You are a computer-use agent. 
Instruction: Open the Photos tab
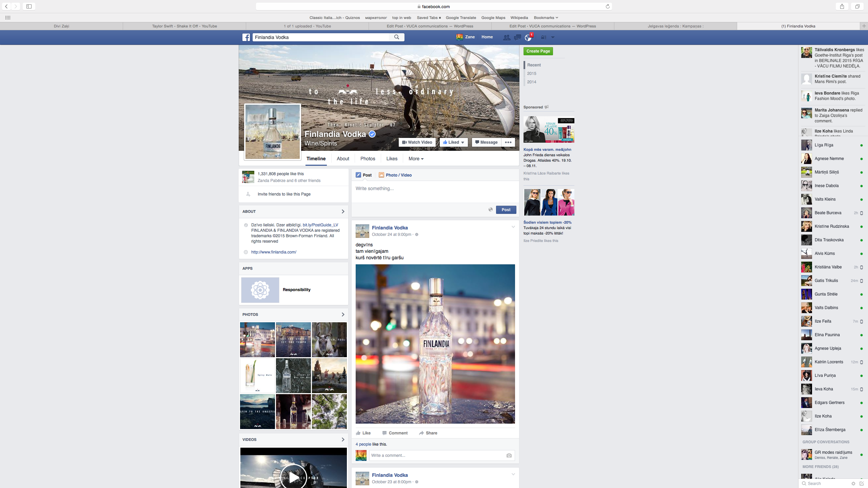(x=368, y=159)
